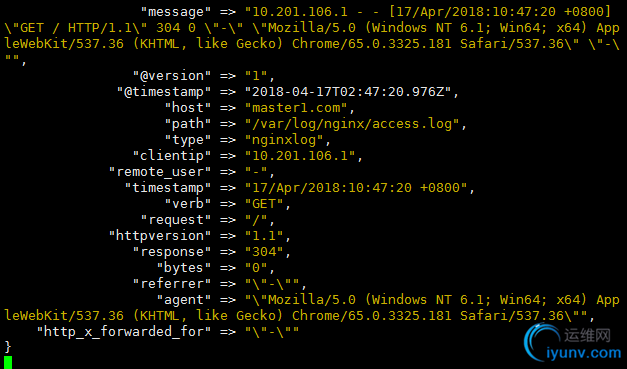Click the green terminal cursor block
This screenshot has height=369, width=627.
pos(8,362)
